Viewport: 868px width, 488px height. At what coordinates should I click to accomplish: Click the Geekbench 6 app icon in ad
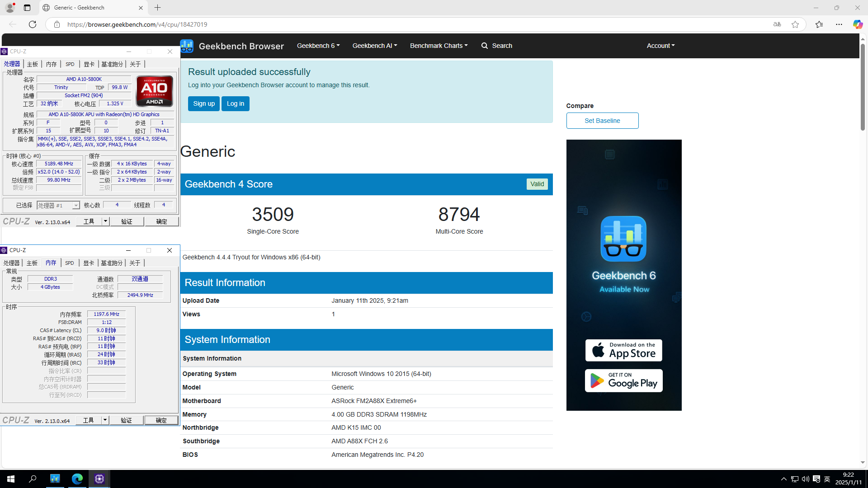[x=623, y=239]
